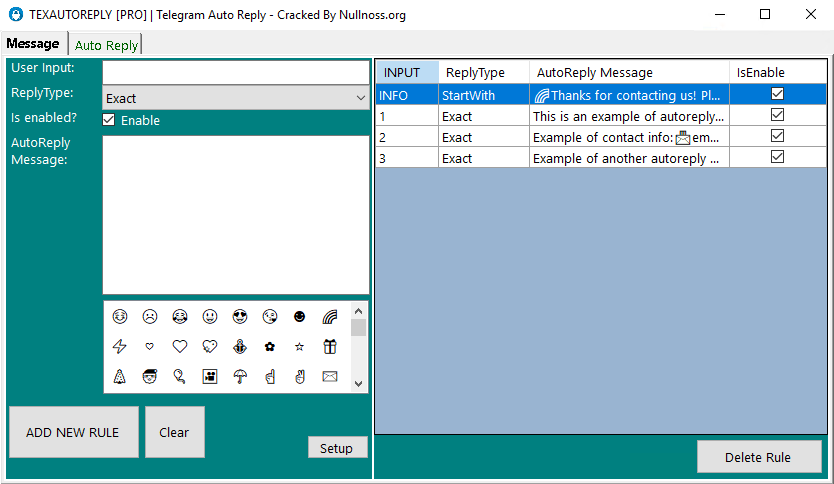Click the AutoReply Message column header
The image size is (834, 484).
coord(629,72)
